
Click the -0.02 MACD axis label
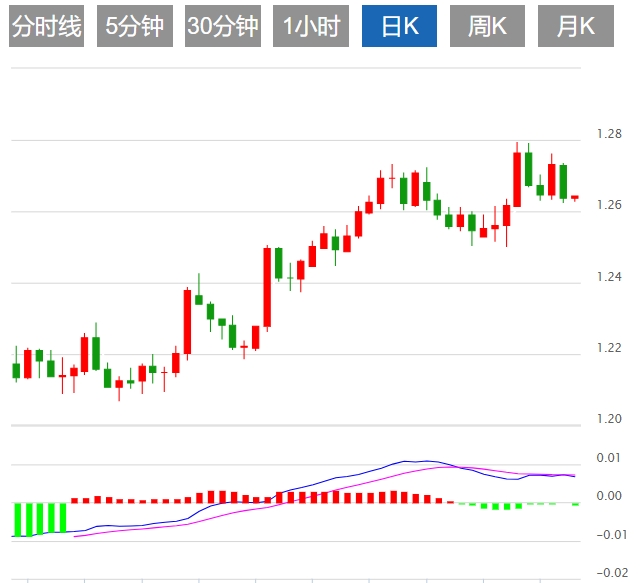(612, 573)
